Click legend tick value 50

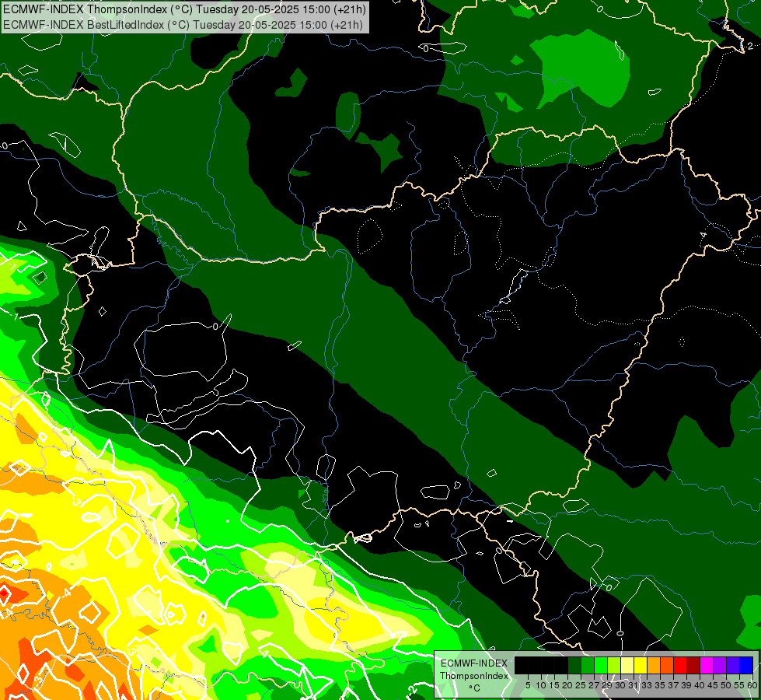[726, 685]
